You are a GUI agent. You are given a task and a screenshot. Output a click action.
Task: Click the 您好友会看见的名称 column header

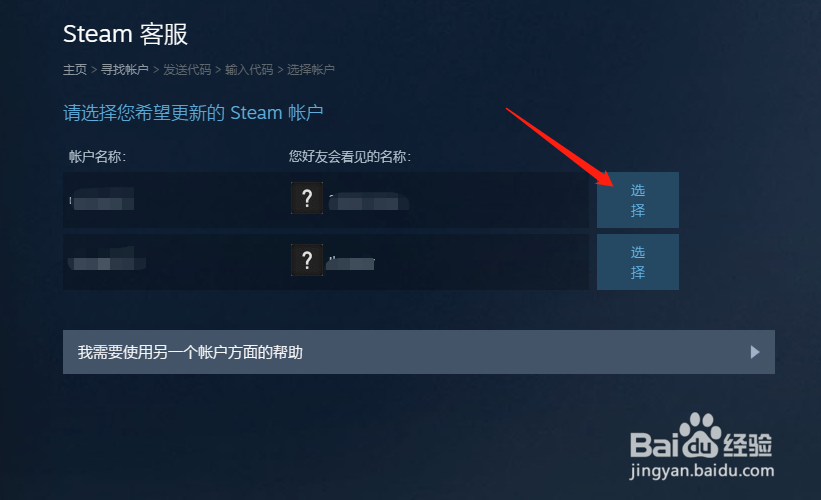pos(350,157)
